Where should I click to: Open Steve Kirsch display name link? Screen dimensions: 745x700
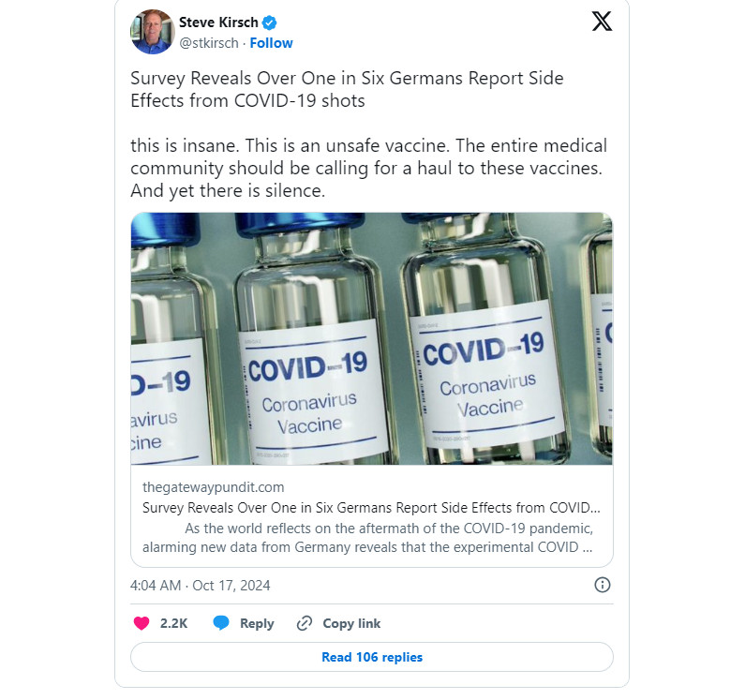[218, 23]
